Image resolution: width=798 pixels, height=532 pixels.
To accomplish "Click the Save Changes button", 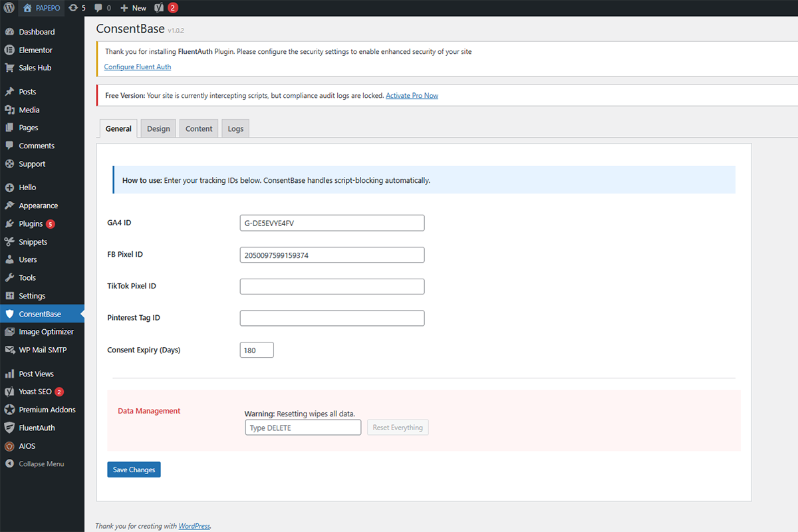I will point(133,469).
